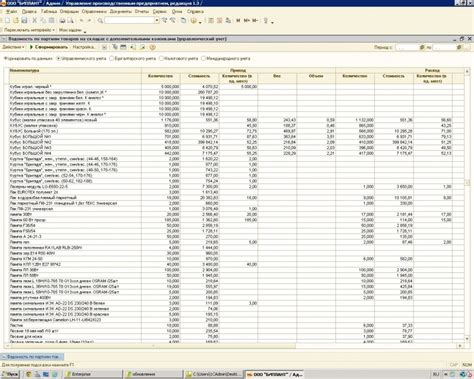Click the Период с start date field
This screenshot has height=379, width=474.
coord(407,47)
